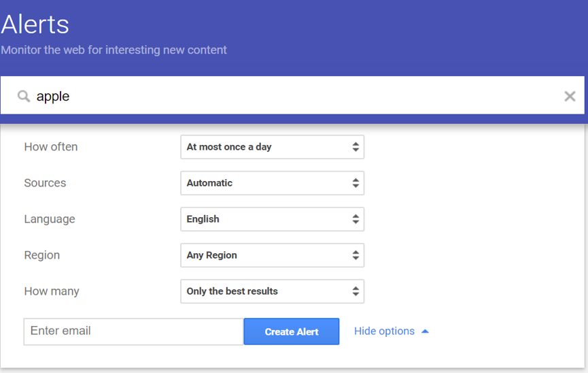Click the Monitor the web subtitle text
Screen dimensions: 588x373
click(x=114, y=50)
